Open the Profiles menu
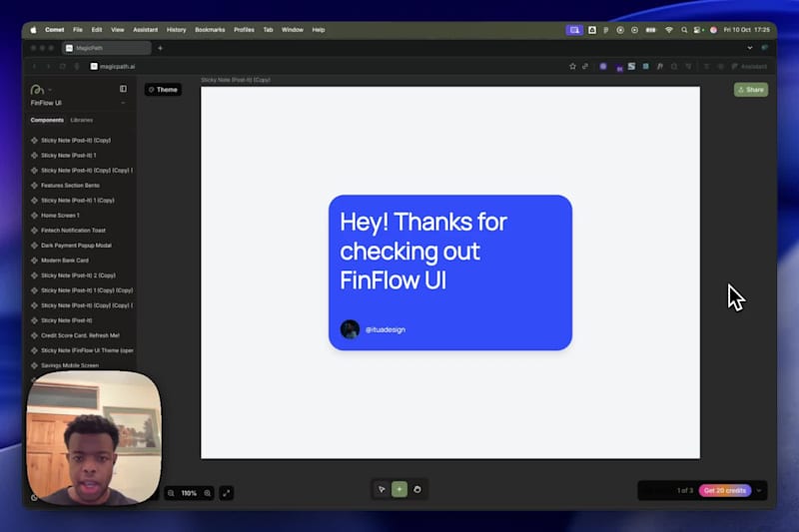Screen dimensions: 799x532 (244, 30)
